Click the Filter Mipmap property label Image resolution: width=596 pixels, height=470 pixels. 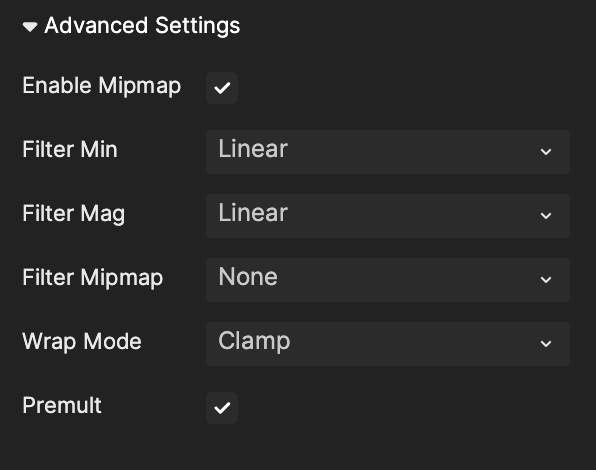click(x=93, y=278)
